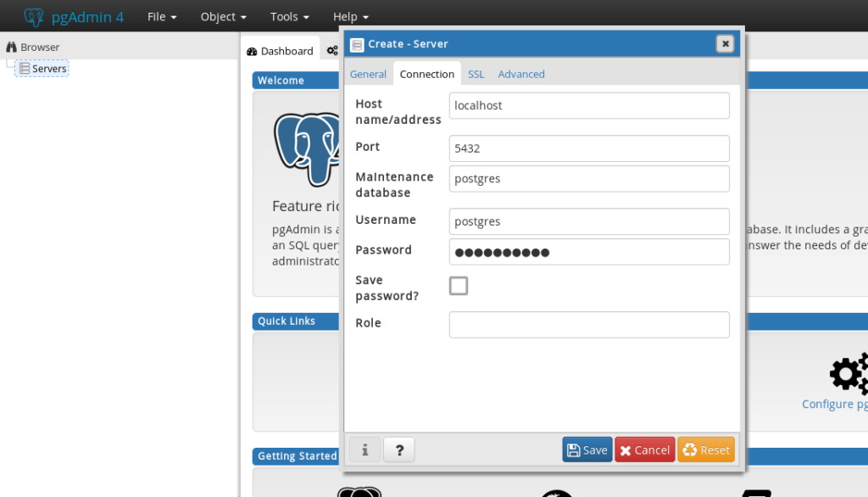Click the info icon in the dialog footer

[x=364, y=450]
